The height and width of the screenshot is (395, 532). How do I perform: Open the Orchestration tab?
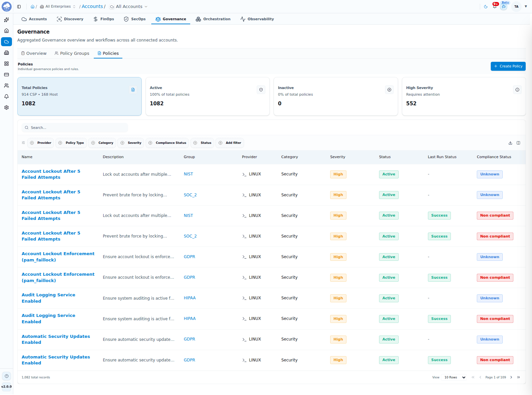(x=213, y=19)
